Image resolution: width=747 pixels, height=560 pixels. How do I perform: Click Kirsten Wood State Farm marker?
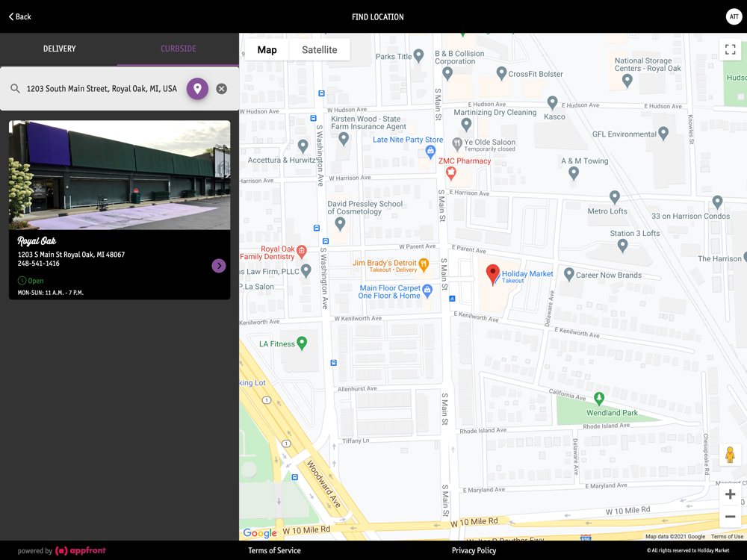(344, 139)
